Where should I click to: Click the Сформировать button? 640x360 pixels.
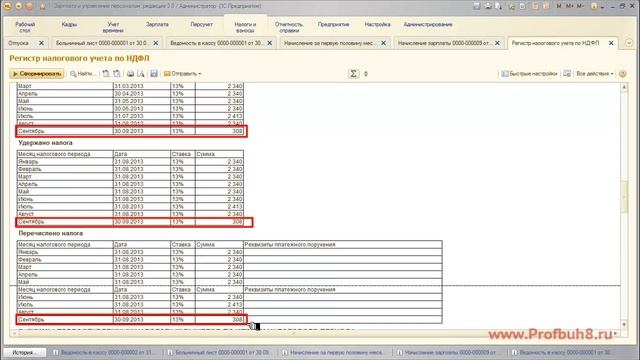(37, 74)
